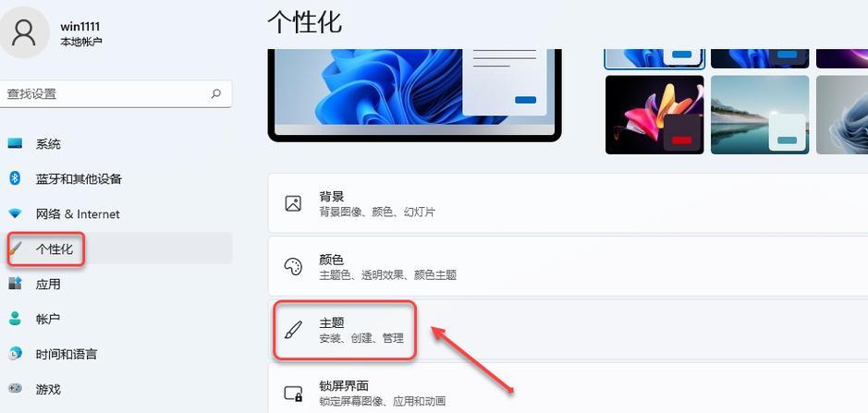
Task: Click the brush icon beside 主题
Action: (293, 330)
